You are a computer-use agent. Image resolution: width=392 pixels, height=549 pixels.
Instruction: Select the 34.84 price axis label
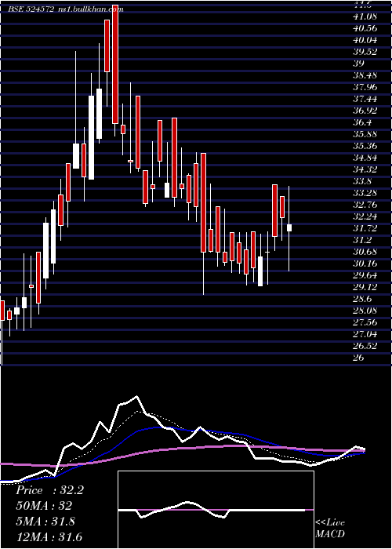pyautogui.click(x=365, y=158)
